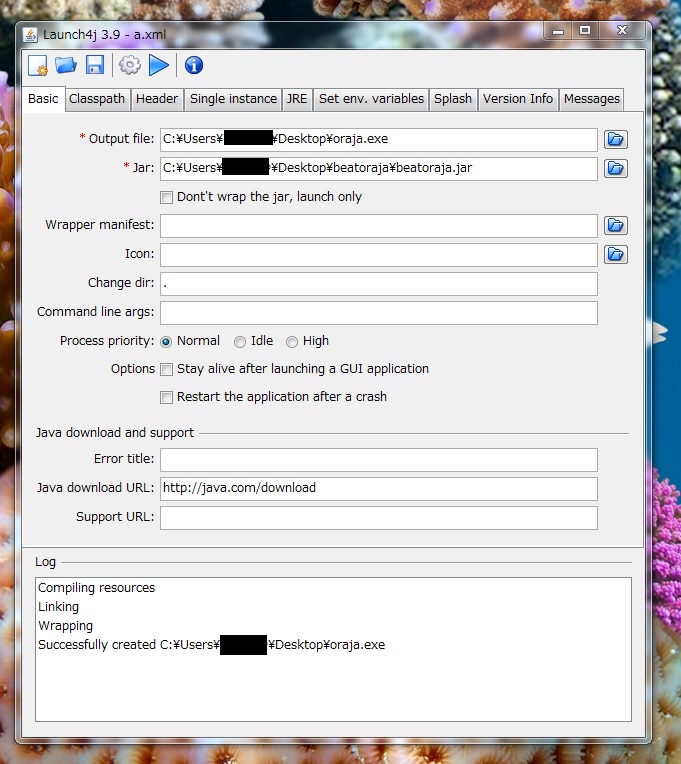
Task: Maximize the Launch4j window
Action: click(585, 31)
